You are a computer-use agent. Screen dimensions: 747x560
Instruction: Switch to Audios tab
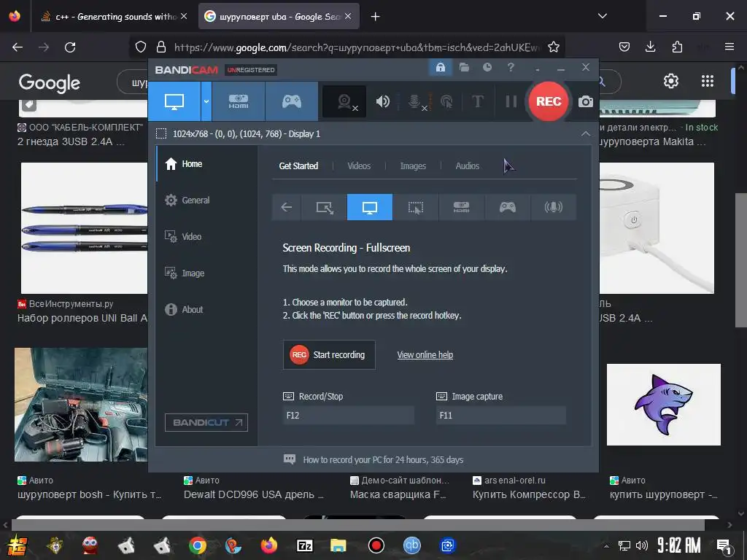(x=467, y=166)
